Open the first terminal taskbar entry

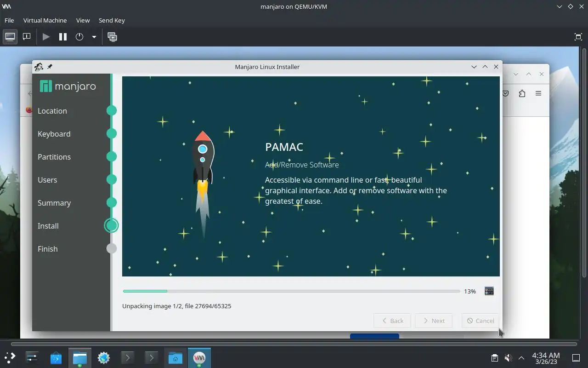(x=127, y=357)
